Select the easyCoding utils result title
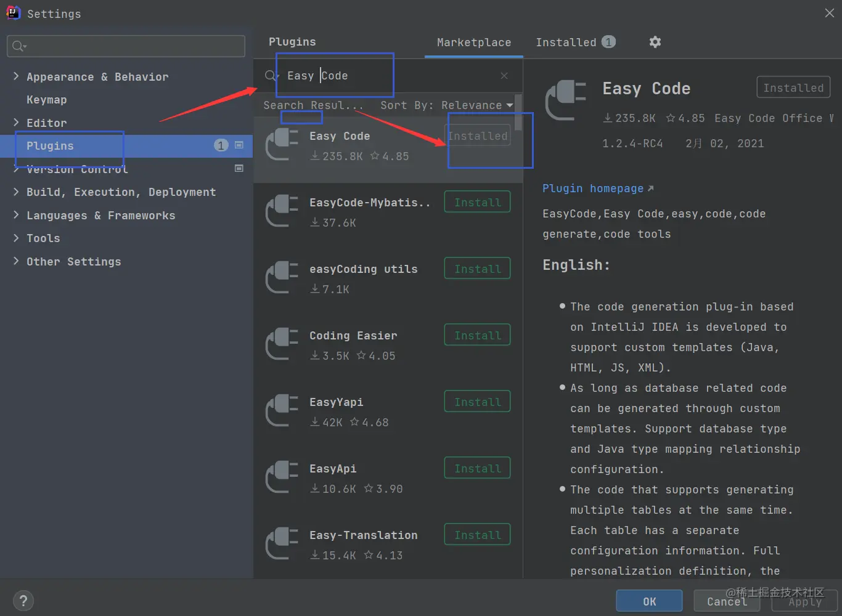 (364, 269)
